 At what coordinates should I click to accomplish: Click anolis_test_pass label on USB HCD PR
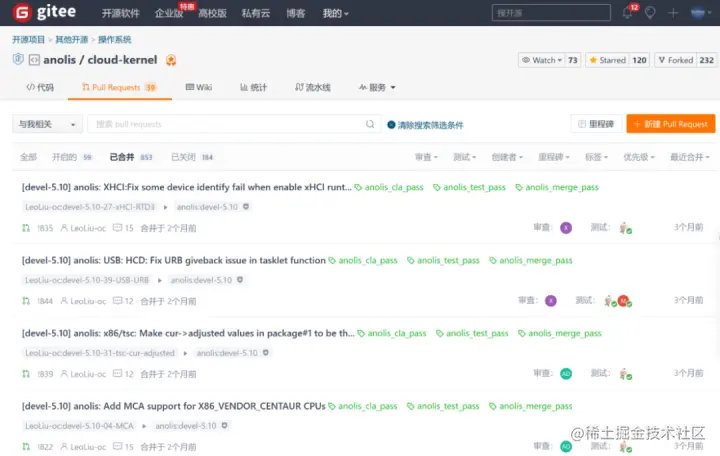[443, 260]
